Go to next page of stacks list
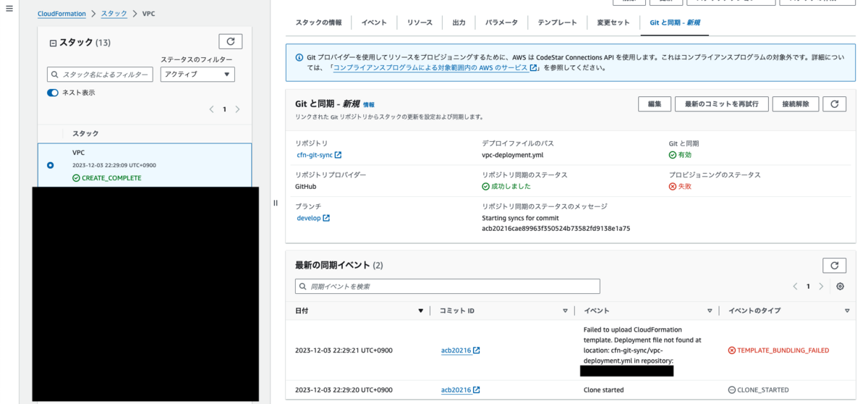Viewport: 868px width, 404px height. [x=237, y=109]
